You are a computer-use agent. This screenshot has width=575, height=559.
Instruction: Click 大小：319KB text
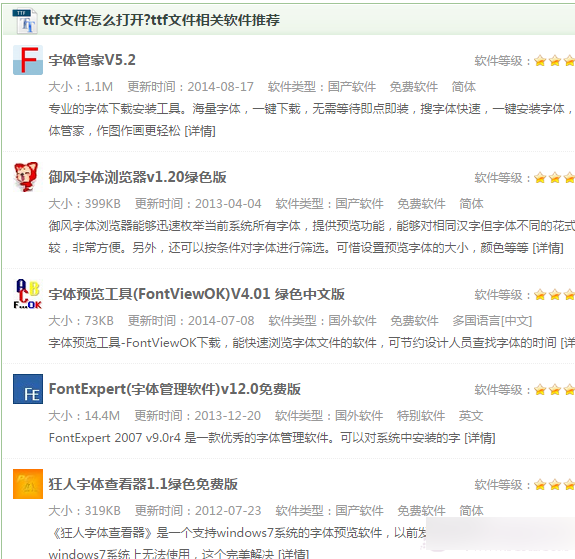click(x=85, y=511)
